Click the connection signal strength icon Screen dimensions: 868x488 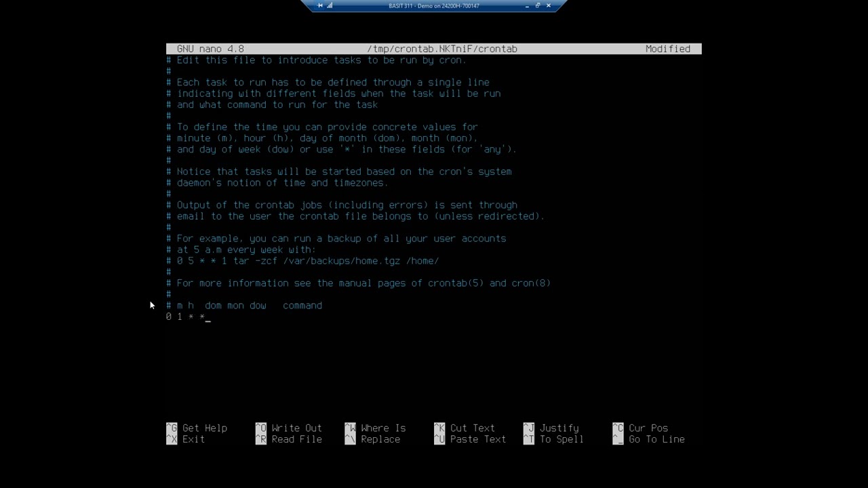click(x=330, y=5)
